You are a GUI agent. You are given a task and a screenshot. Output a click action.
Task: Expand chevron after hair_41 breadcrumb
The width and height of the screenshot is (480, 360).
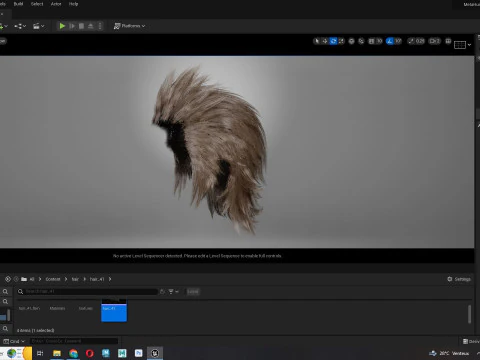tap(110, 279)
